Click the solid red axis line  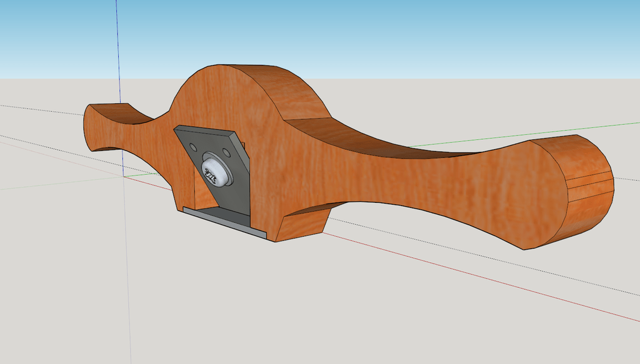(482, 278)
